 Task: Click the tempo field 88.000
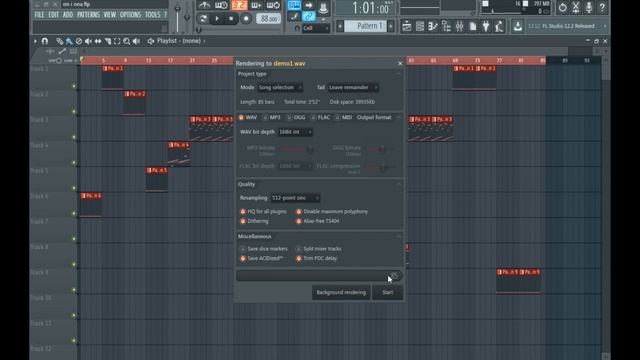coord(268,19)
